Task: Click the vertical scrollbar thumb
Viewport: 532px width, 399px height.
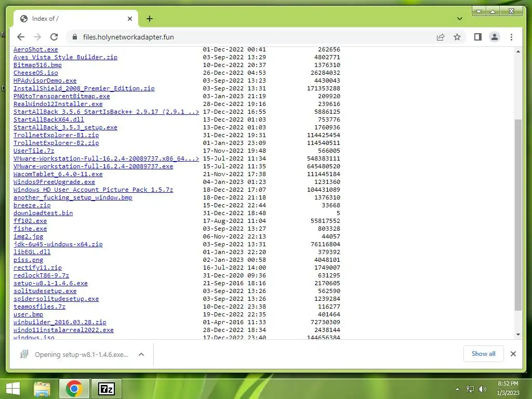Action: [518, 215]
